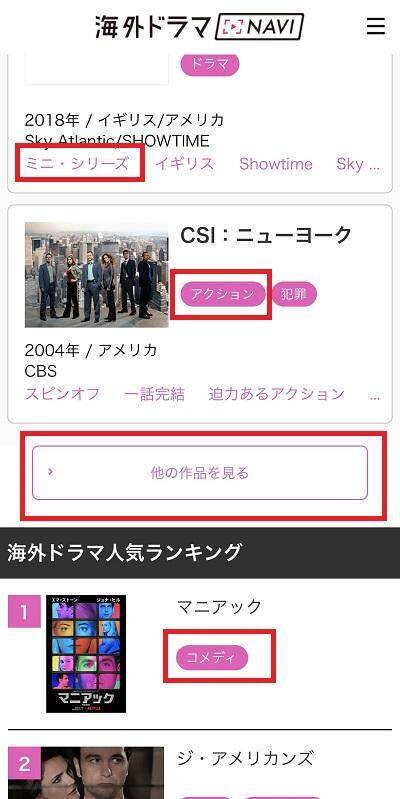
Task: Click the ドラマ genre tag
Action: (x=209, y=64)
